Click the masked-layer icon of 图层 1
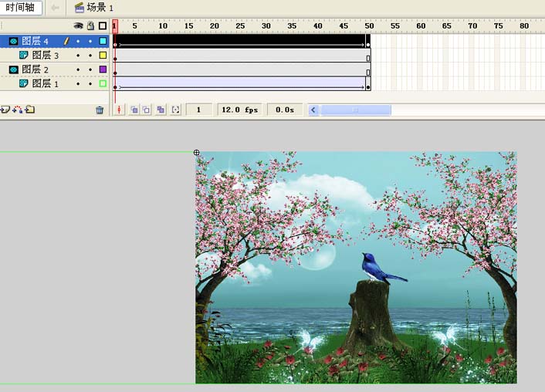545x392 pixels. 24,83
